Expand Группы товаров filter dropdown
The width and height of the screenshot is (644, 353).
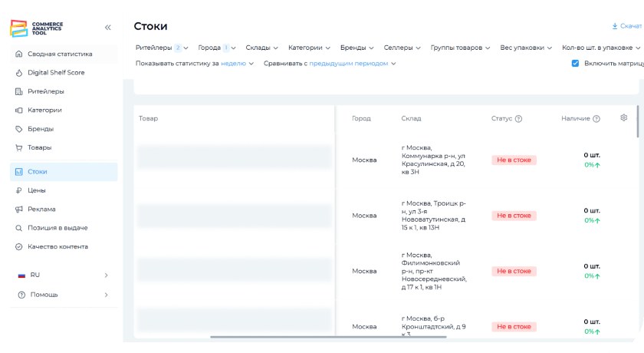tap(460, 48)
